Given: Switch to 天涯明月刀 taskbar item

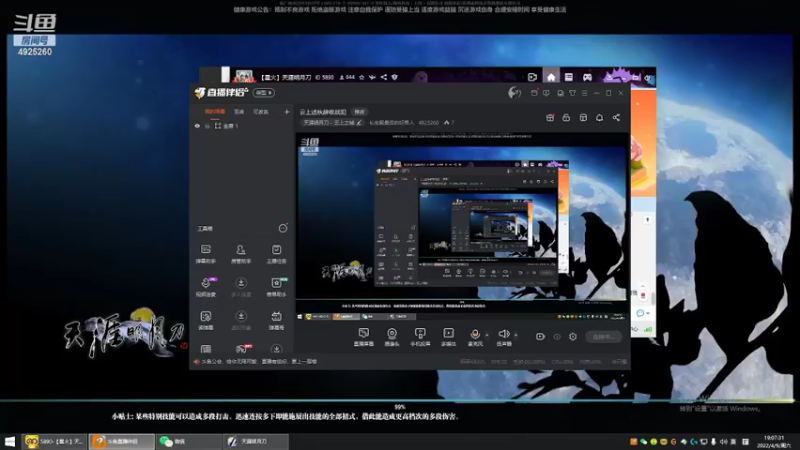Looking at the screenshot, I should [x=255, y=441].
